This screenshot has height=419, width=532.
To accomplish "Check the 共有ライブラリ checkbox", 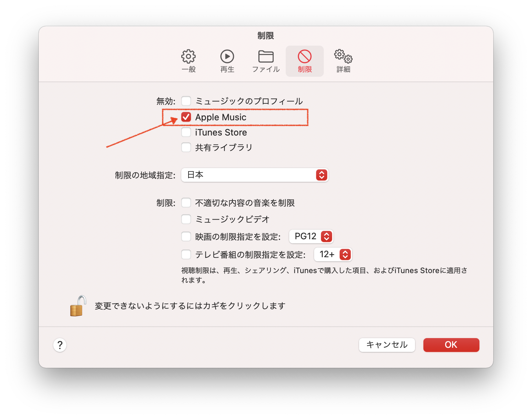I will click(x=186, y=147).
